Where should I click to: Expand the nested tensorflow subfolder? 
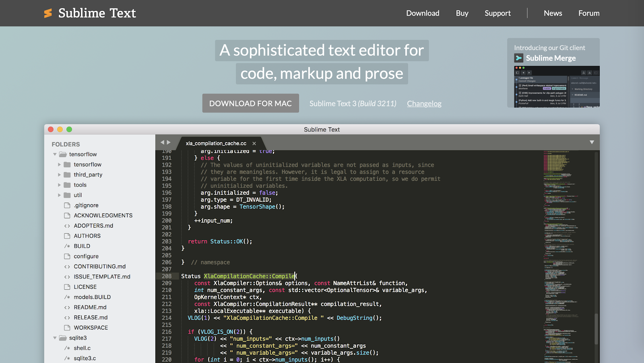pyautogui.click(x=59, y=165)
